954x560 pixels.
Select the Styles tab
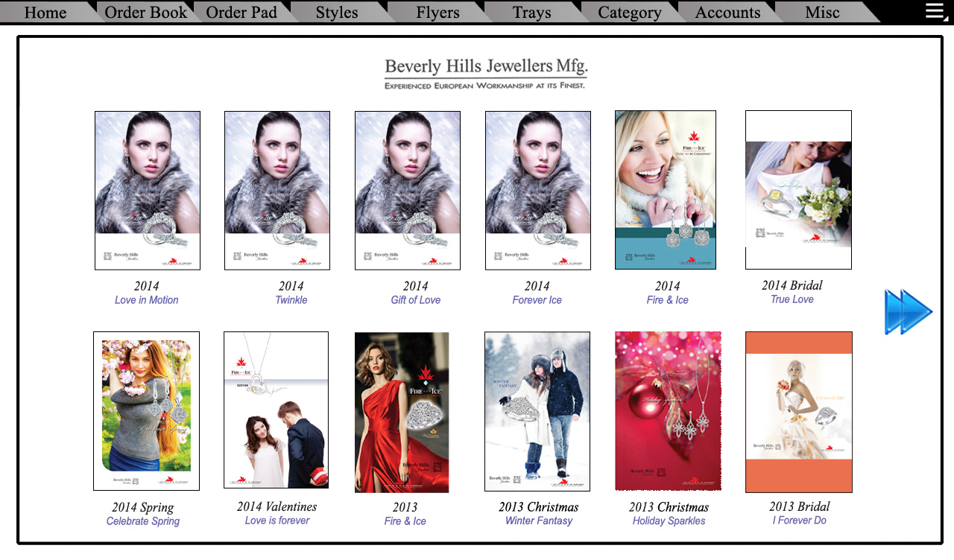pyautogui.click(x=337, y=12)
